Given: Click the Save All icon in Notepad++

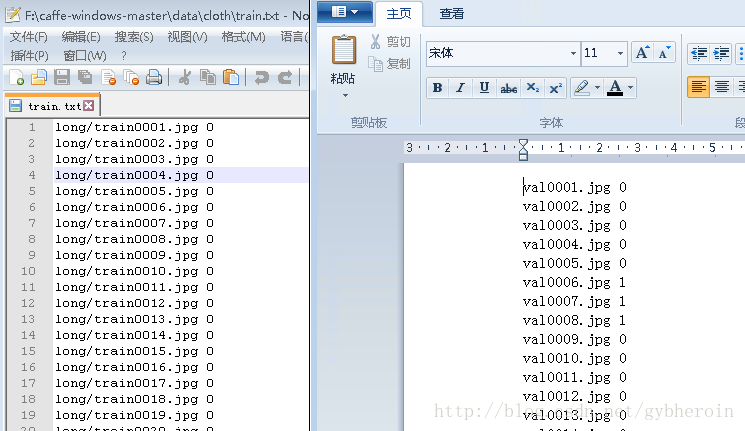Looking at the screenshot, I should [x=85, y=77].
